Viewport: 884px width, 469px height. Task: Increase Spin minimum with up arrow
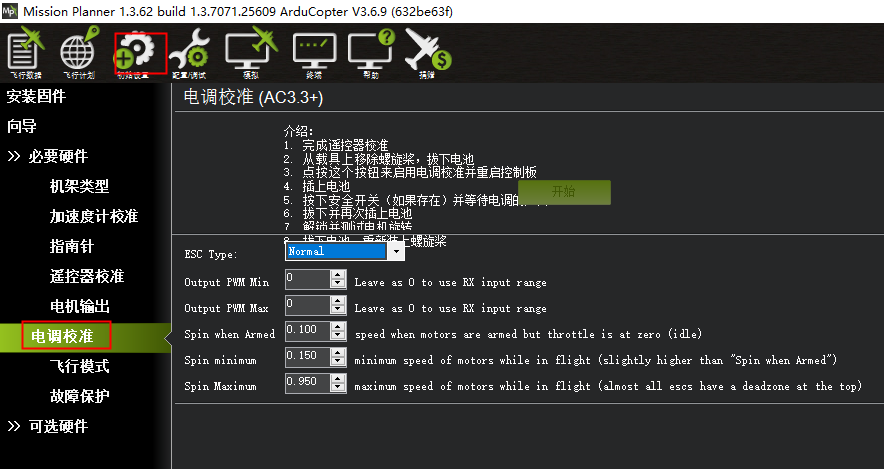click(338, 352)
